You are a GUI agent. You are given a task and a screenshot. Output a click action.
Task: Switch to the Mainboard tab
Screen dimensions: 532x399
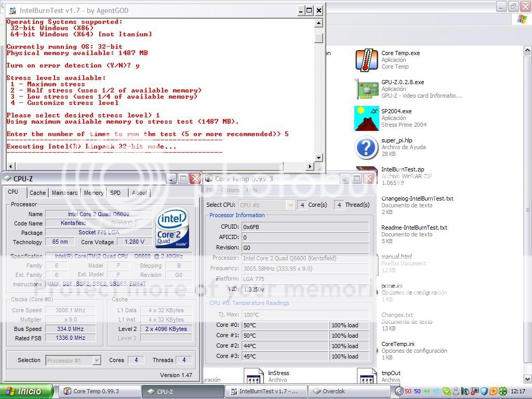[65, 193]
